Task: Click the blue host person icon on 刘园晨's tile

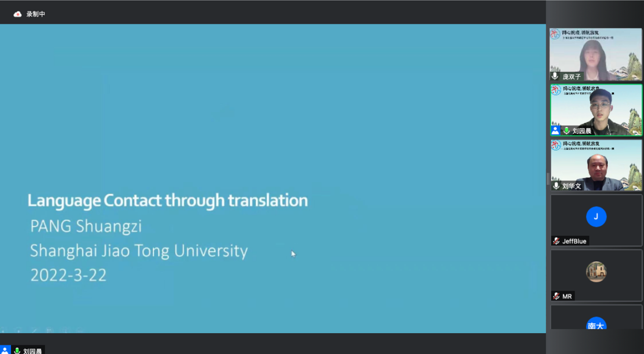Action: point(555,131)
